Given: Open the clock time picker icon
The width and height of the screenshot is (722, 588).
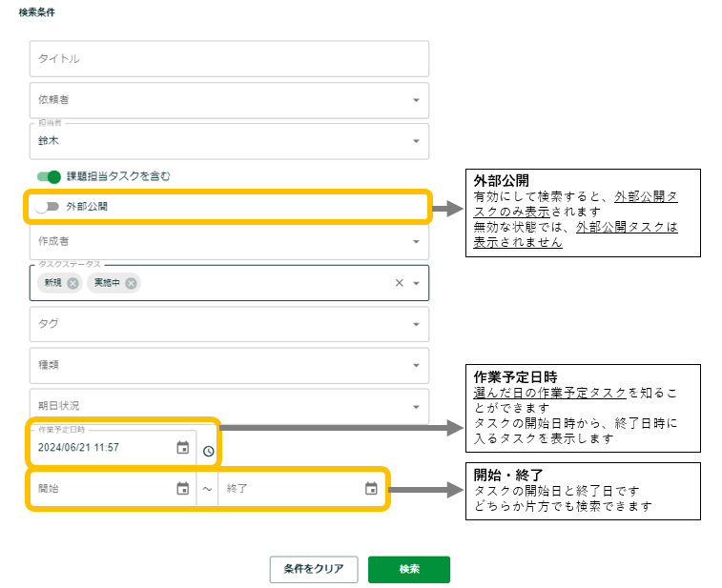Looking at the screenshot, I should pyautogui.click(x=209, y=451).
